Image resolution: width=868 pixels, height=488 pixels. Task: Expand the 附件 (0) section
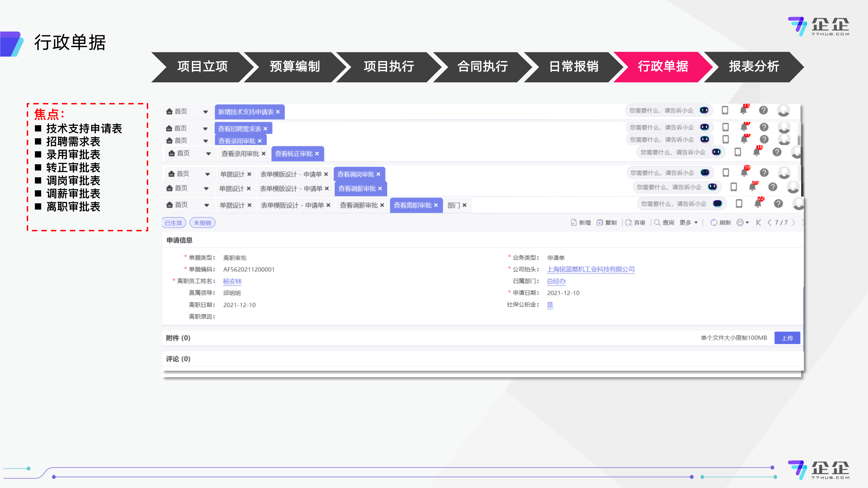[x=178, y=338]
